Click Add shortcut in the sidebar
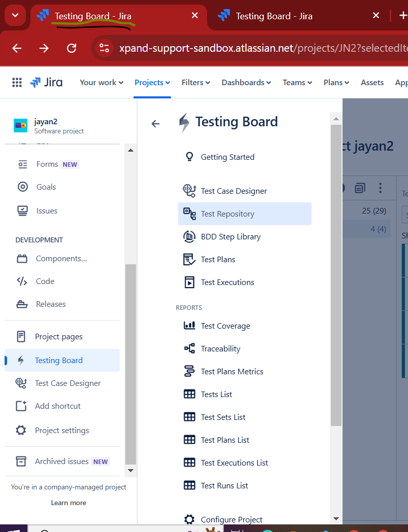 point(58,406)
